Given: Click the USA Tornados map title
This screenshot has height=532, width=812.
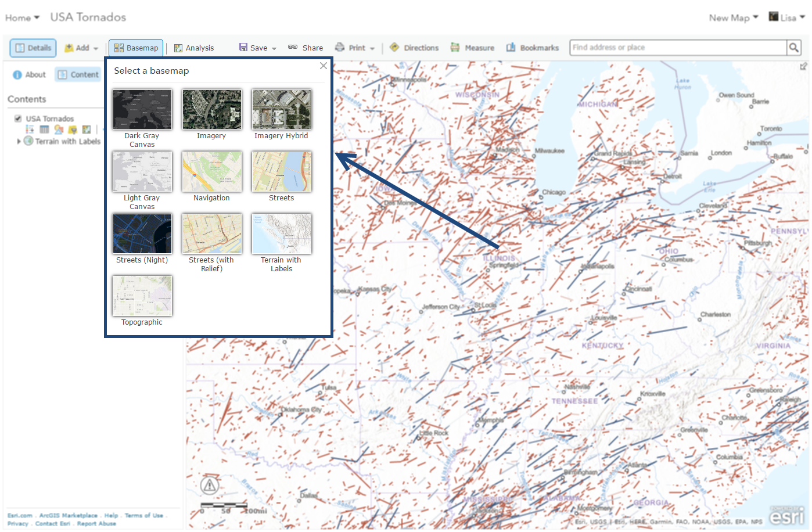Looking at the screenshot, I should [x=88, y=17].
